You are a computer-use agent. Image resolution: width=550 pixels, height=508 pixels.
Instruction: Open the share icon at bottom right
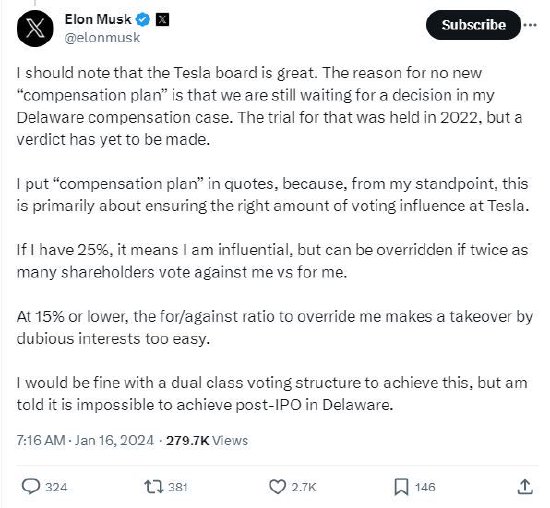(525, 487)
